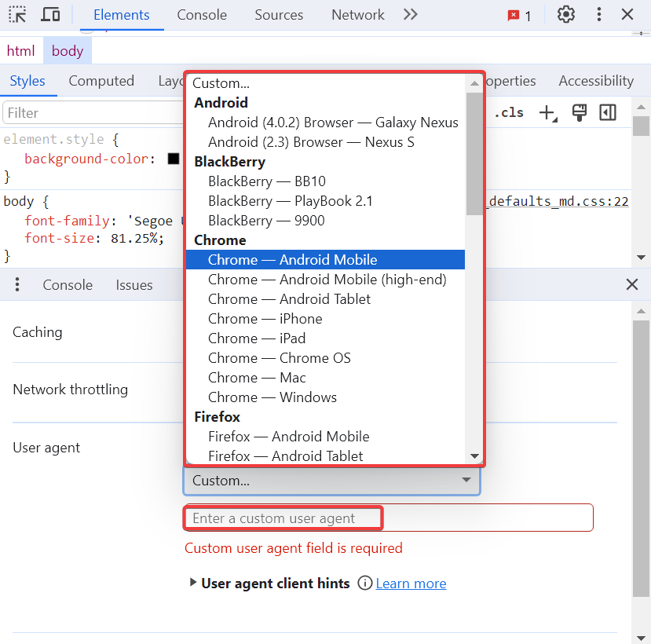Image resolution: width=651 pixels, height=644 pixels.
Task: Open the Learn more link
Action: [411, 584]
